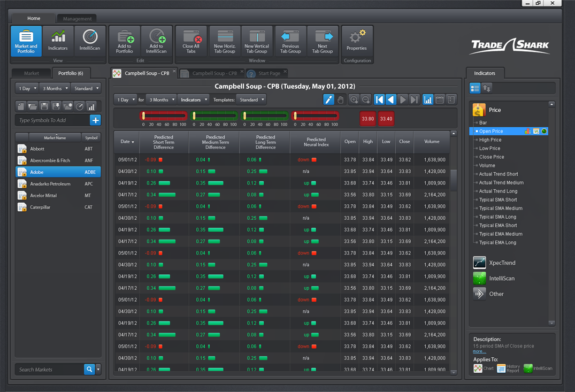The height and width of the screenshot is (392, 575).
Task: Toggle calendar history view button
Action: (x=440, y=99)
